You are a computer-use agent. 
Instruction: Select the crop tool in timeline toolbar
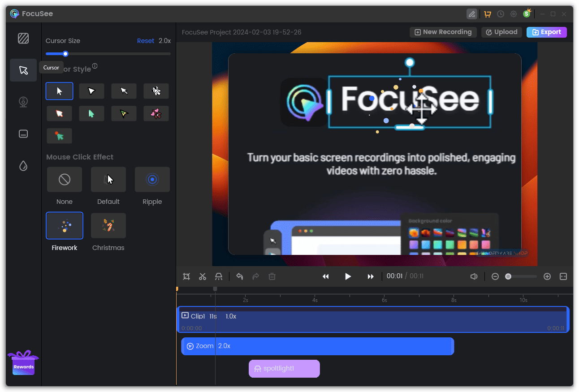tap(186, 276)
